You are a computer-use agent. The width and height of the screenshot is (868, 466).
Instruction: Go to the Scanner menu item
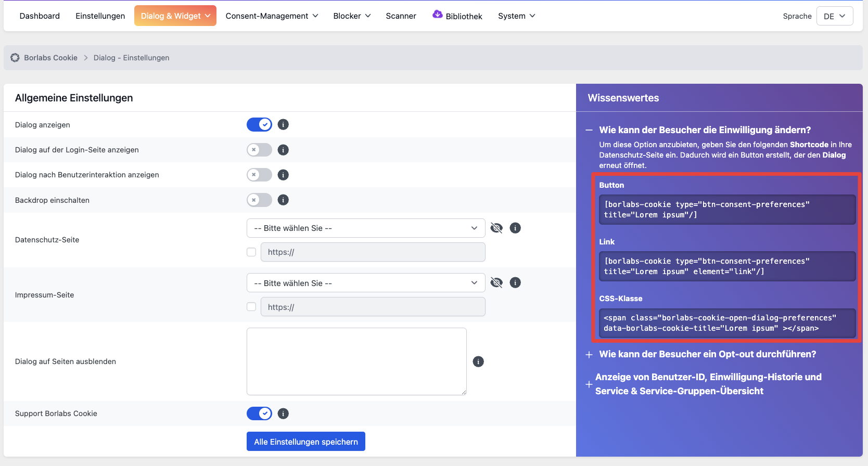[x=401, y=16]
